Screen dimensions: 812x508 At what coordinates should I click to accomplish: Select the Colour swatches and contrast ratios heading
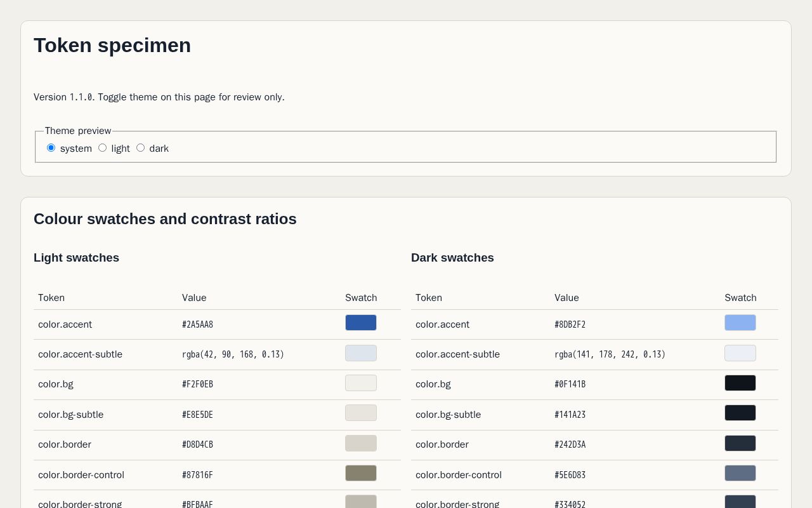[x=165, y=219]
